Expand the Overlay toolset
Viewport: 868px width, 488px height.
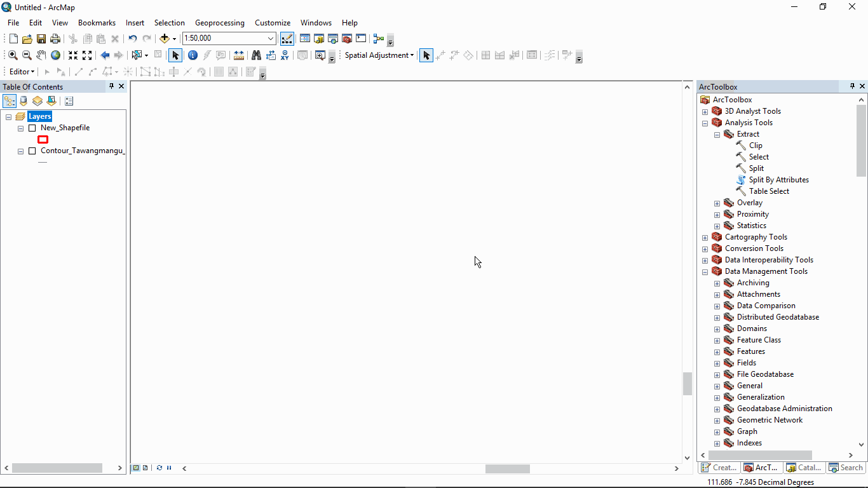tap(717, 203)
